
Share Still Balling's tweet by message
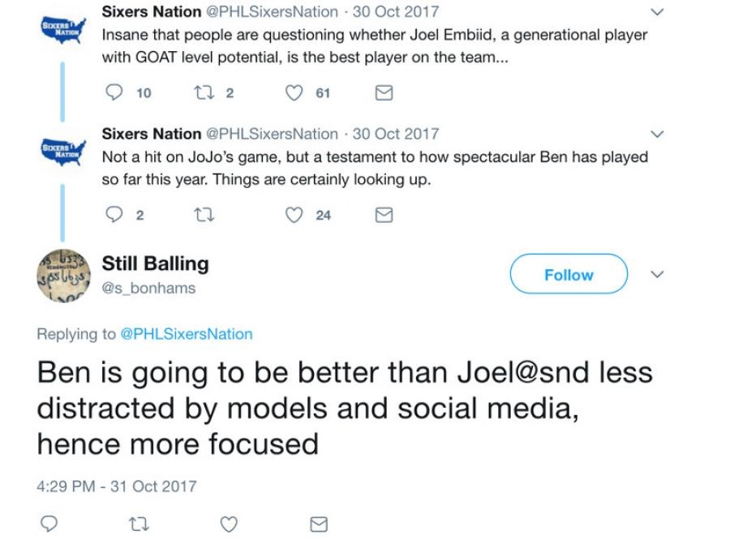pos(320,524)
